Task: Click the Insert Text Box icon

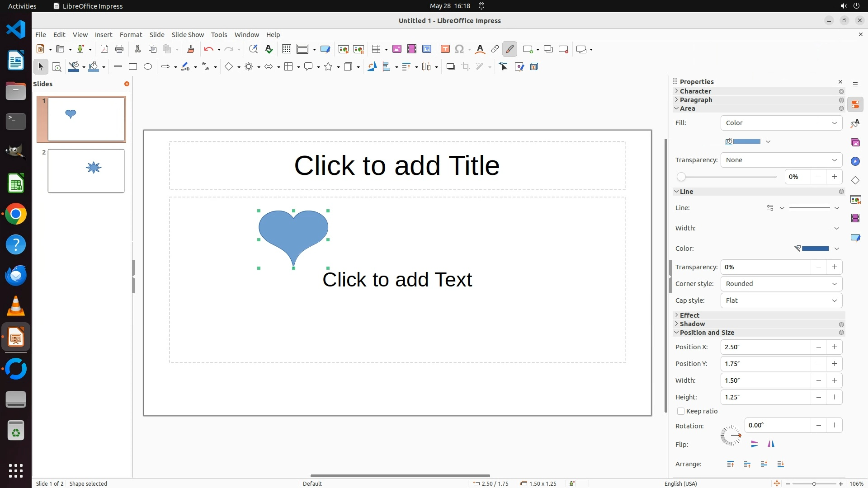Action: [445, 49]
